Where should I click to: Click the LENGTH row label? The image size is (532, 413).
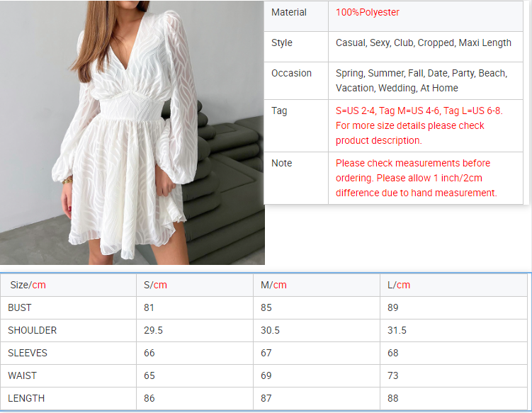coord(26,399)
